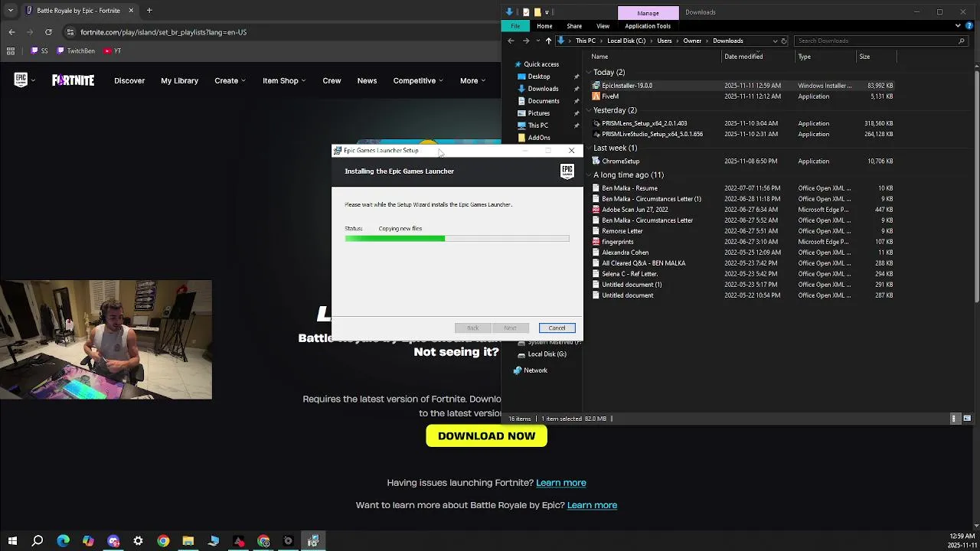Go to Discover on Fortnite site
The height and width of the screenshot is (551, 980).
[x=129, y=80]
